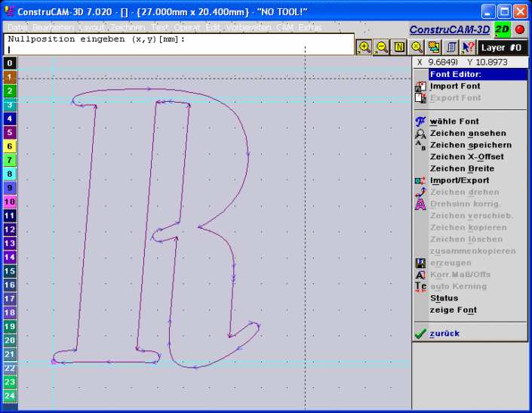This screenshot has width=532, height=413.
Task: Click the magenta origin marker on the drawing
Action: (54, 362)
